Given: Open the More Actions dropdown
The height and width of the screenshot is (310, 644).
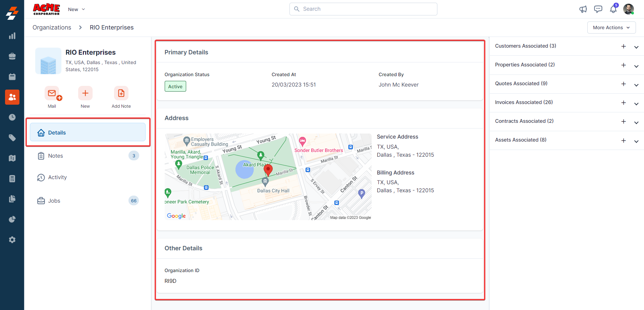Looking at the screenshot, I should 611,28.
